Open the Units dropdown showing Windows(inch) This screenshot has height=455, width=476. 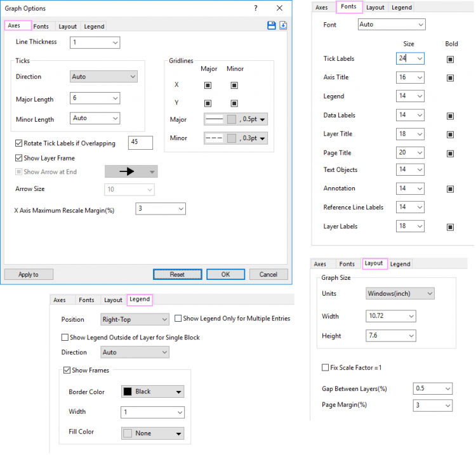pyautogui.click(x=400, y=294)
